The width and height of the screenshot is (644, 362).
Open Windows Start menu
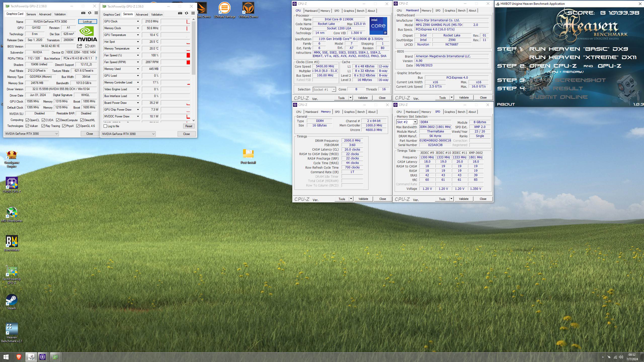pyautogui.click(x=6, y=357)
